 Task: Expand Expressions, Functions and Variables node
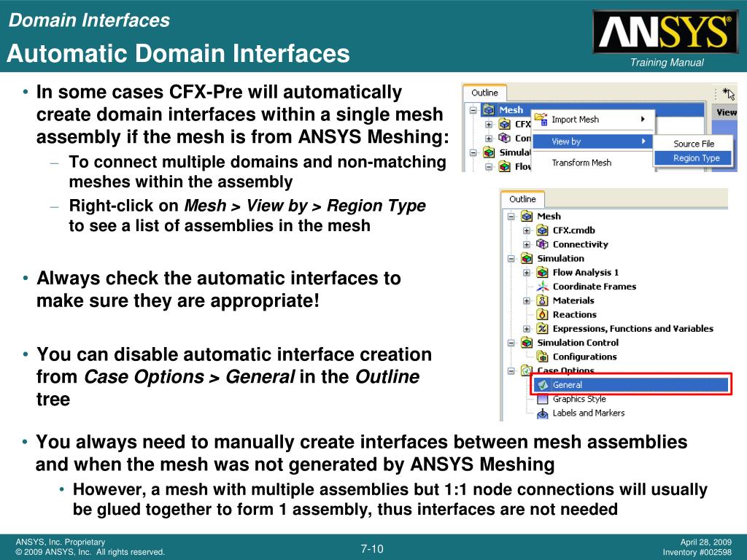[527, 329]
